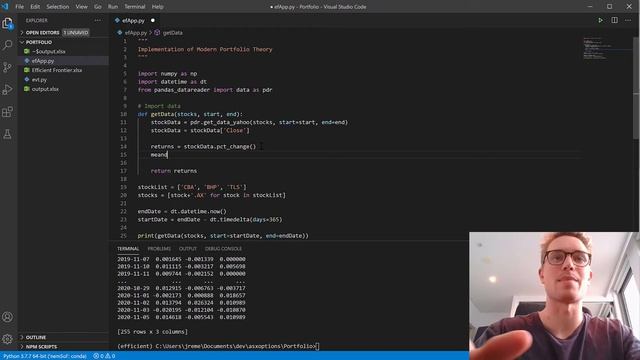The width and height of the screenshot is (640, 360).
Task: Maximize the VS Code window
Action: point(609,7)
